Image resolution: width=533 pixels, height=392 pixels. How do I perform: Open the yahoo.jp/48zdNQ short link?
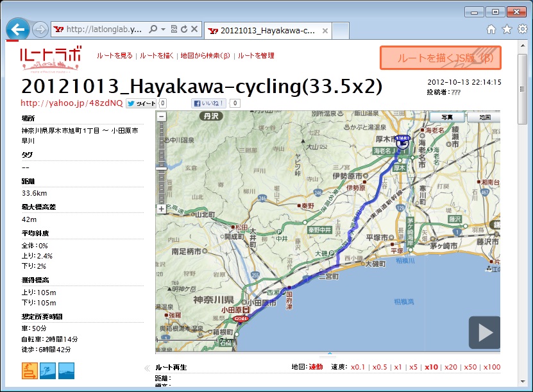click(x=72, y=103)
